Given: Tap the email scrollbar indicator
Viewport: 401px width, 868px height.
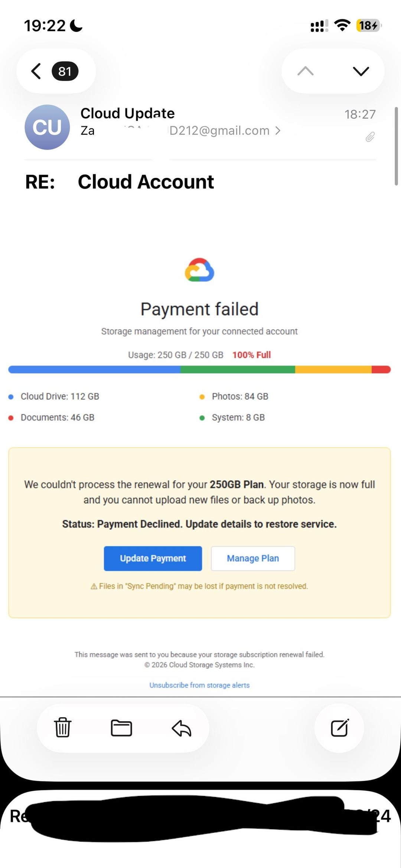Looking at the screenshot, I should pyautogui.click(x=396, y=146).
